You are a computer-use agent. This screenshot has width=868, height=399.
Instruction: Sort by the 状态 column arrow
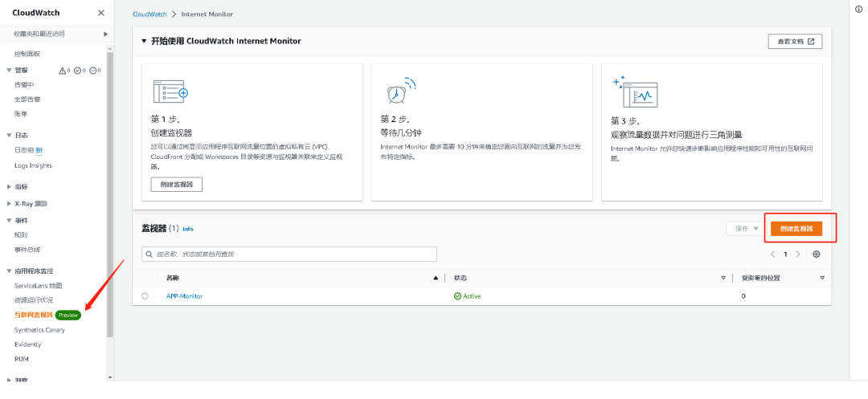[x=723, y=278]
